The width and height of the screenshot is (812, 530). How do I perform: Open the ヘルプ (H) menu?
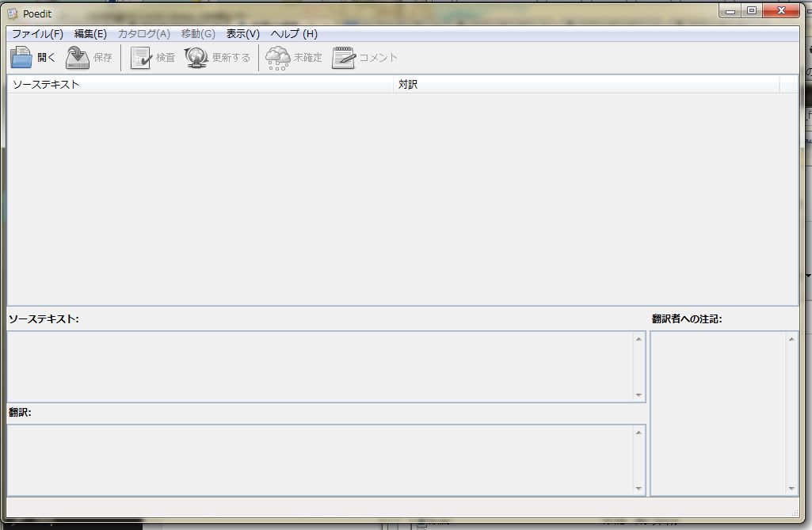point(294,34)
